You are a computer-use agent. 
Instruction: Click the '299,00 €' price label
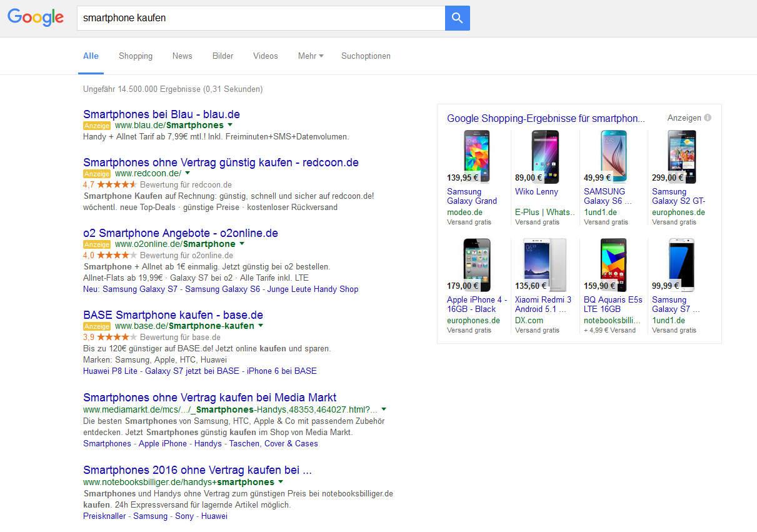(668, 178)
